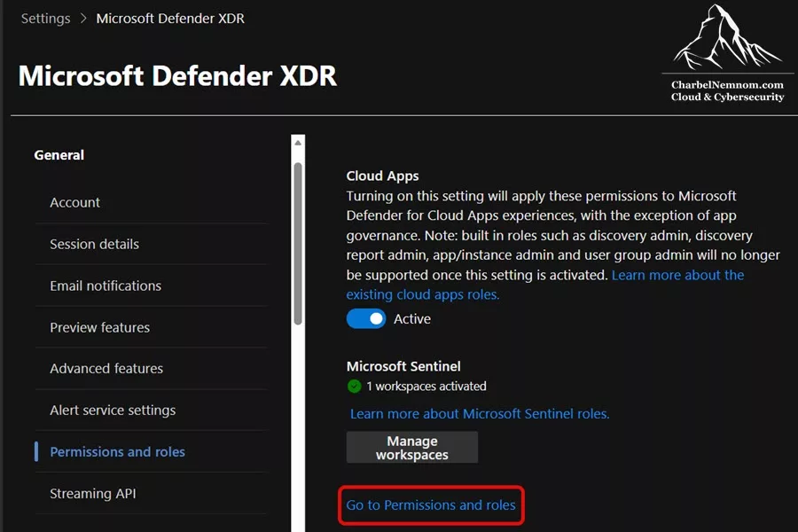Click the General section header
The width and height of the screenshot is (798, 532).
point(59,155)
